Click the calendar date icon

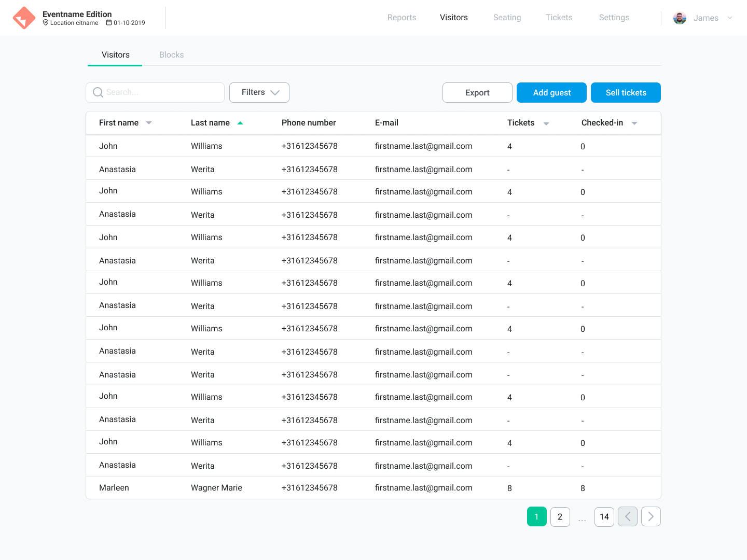pyautogui.click(x=109, y=23)
